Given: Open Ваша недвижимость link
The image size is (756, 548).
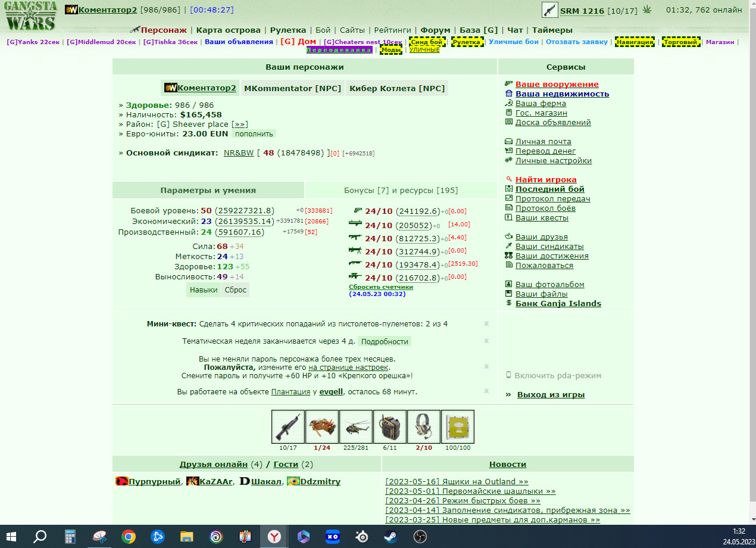Looking at the screenshot, I should pos(562,94).
